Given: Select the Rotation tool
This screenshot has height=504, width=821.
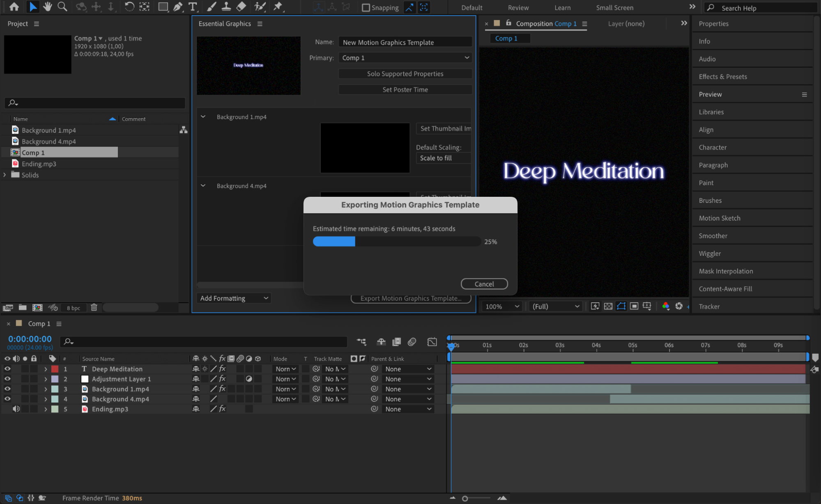Looking at the screenshot, I should point(129,7).
